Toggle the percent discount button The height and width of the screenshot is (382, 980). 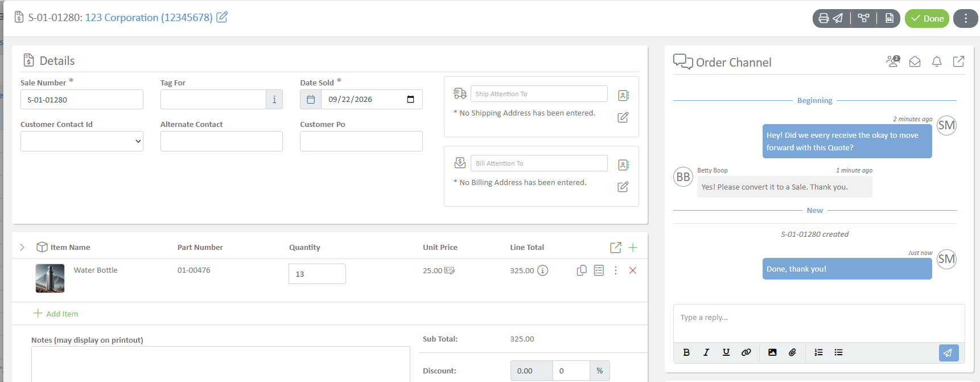click(x=600, y=371)
